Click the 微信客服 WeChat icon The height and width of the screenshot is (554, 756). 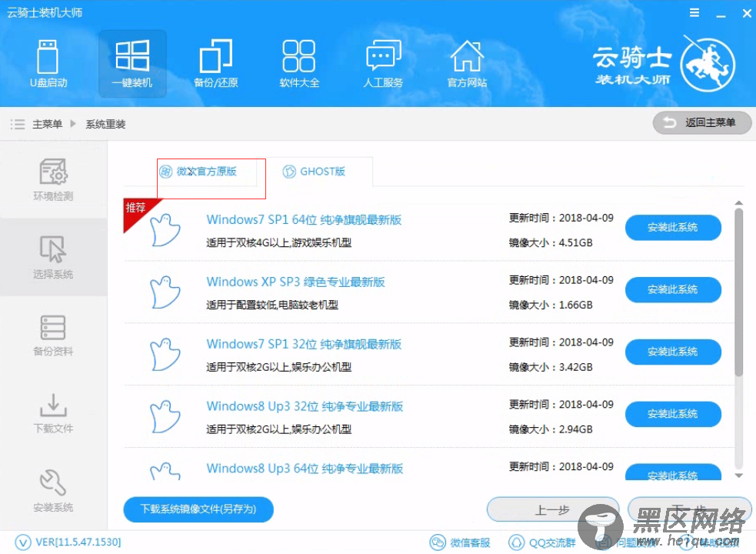coord(438,543)
